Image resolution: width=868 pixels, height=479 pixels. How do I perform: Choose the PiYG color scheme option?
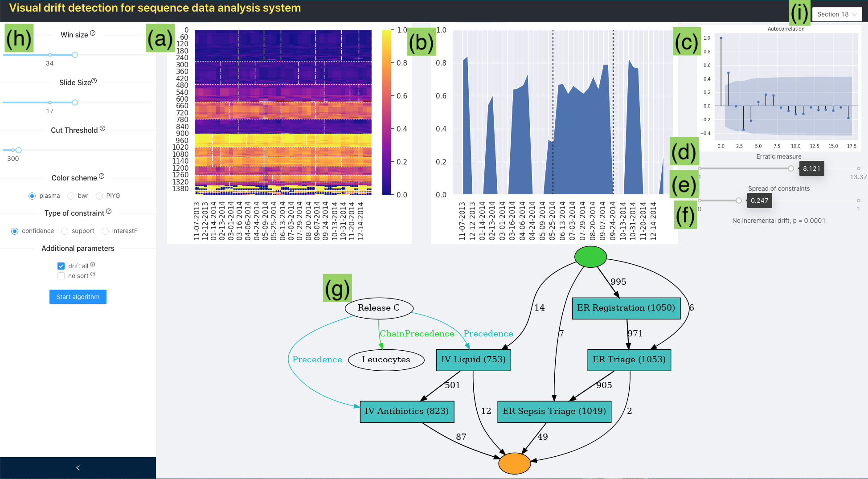[99, 196]
